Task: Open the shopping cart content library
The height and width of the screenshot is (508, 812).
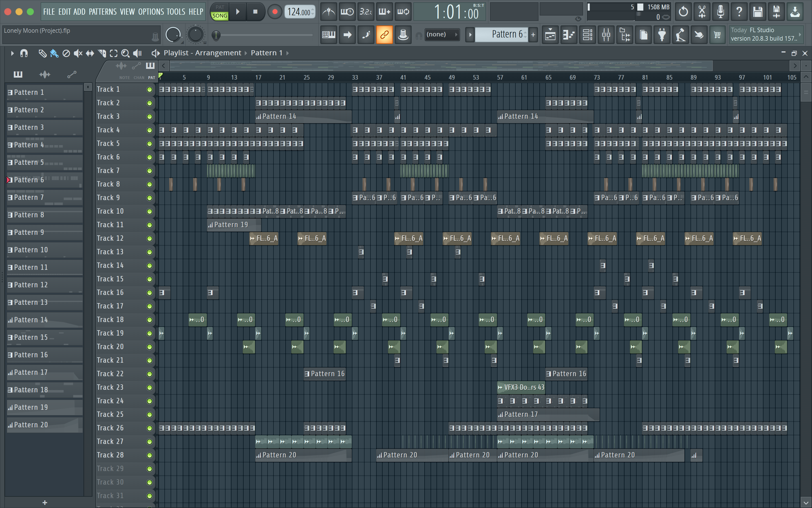Action: (717, 35)
